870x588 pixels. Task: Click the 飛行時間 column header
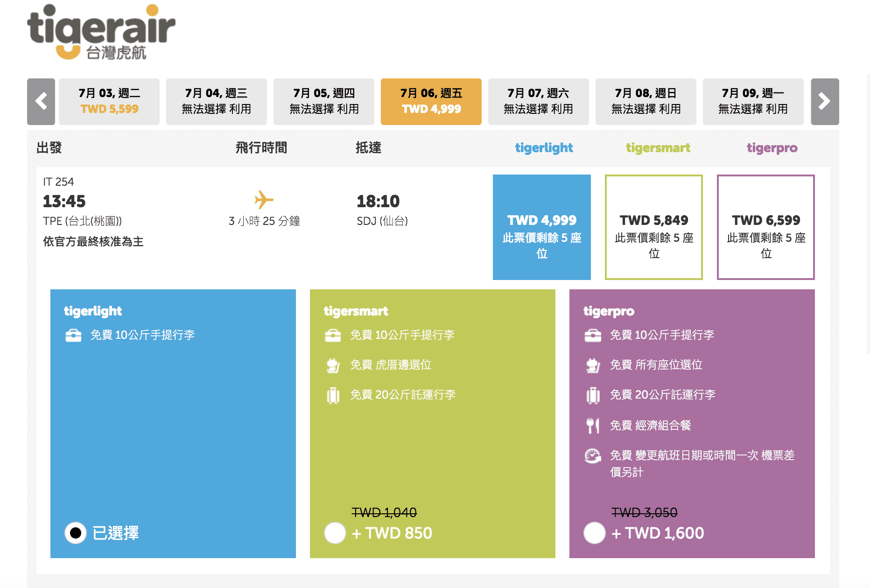click(x=261, y=148)
